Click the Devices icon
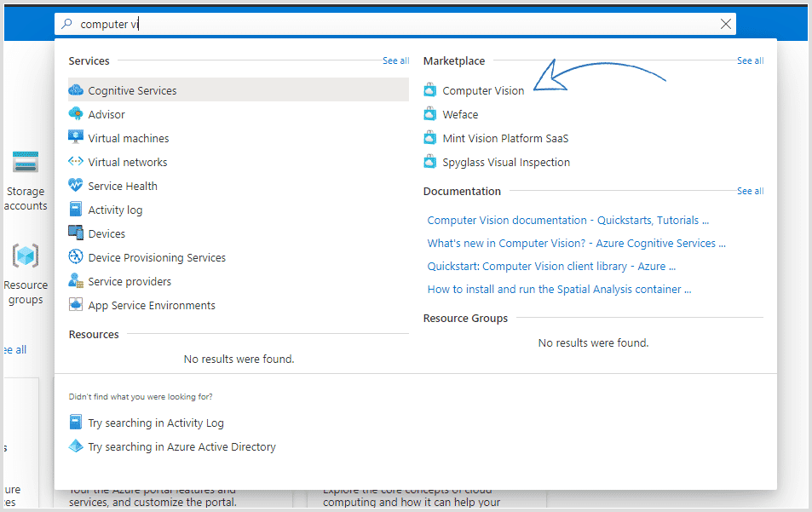Screen dimensions: 812x512 click(76, 233)
